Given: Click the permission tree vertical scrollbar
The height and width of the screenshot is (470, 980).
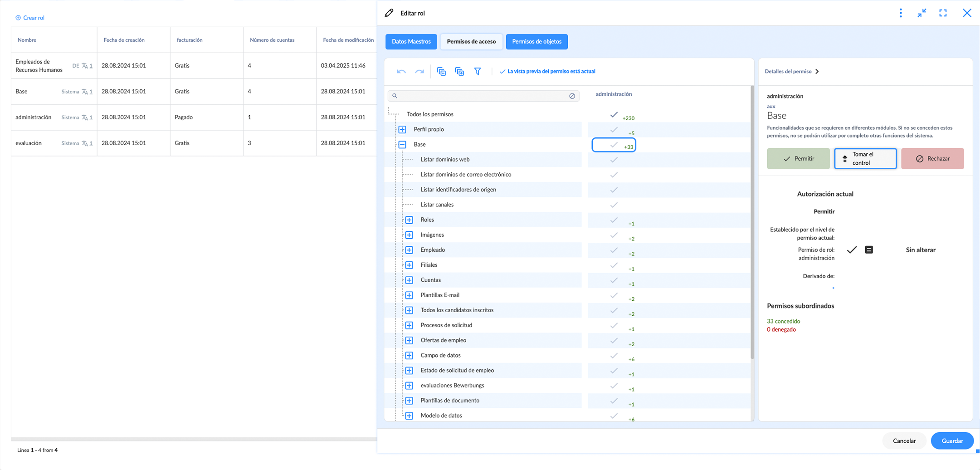Looking at the screenshot, I should (752, 222).
